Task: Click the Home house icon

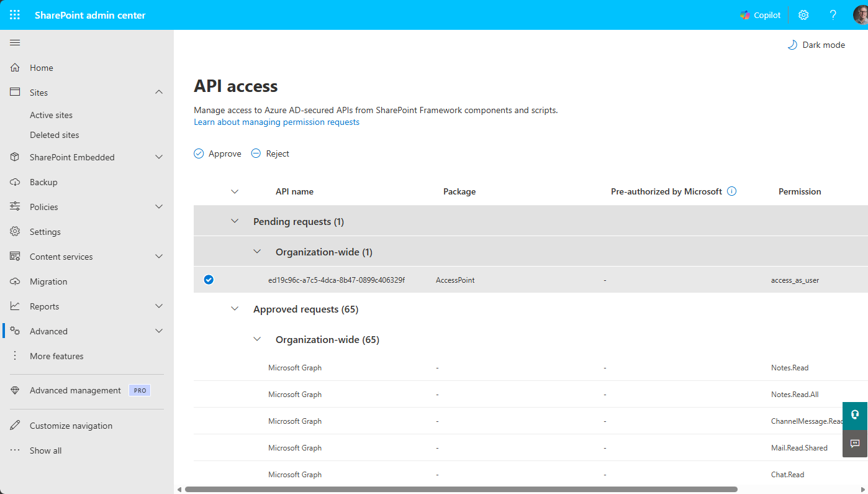Action: pyautogui.click(x=16, y=68)
